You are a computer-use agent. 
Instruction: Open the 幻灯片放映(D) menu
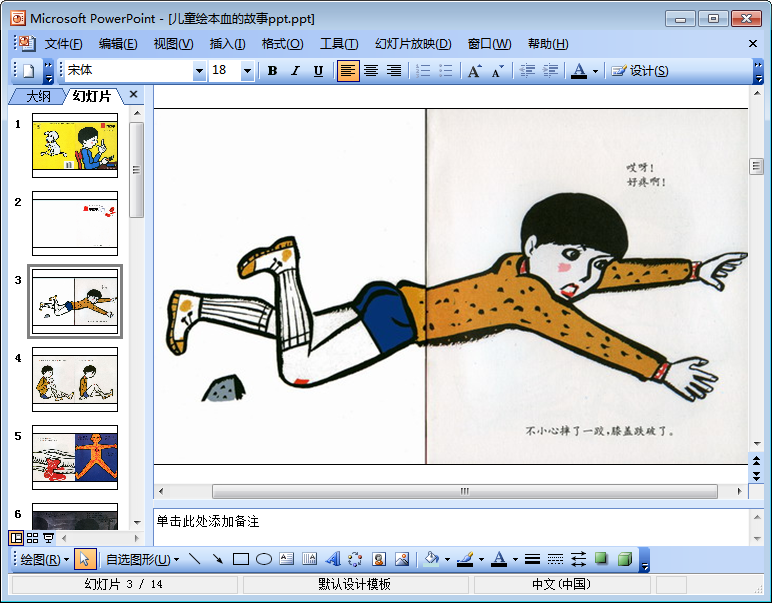click(413, 44)
